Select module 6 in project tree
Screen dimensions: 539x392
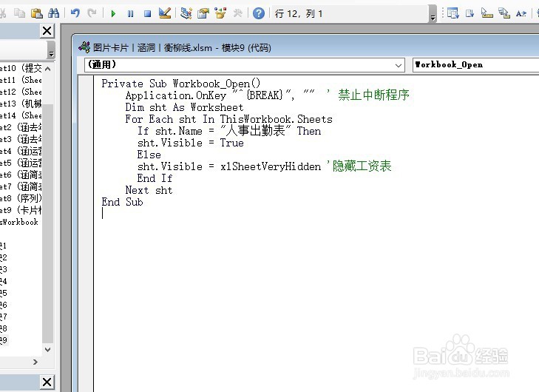4,305
